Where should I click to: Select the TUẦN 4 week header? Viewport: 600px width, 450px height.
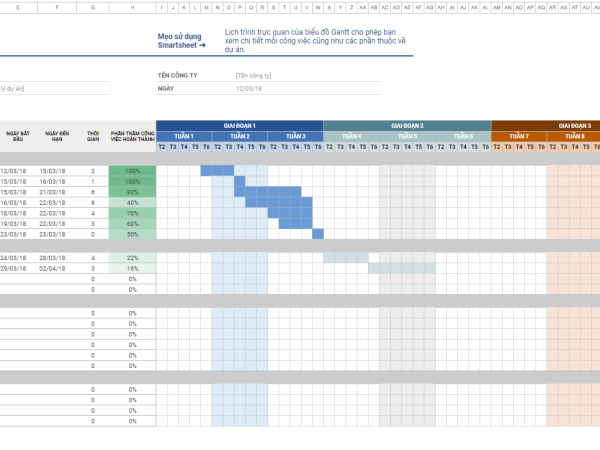pos(351,136)
